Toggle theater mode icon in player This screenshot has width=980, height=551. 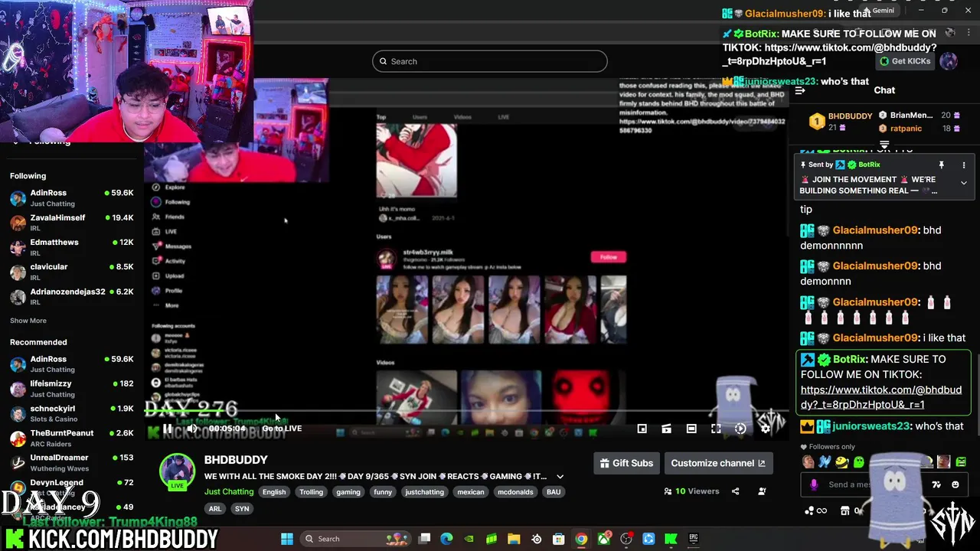coord(691,429)
